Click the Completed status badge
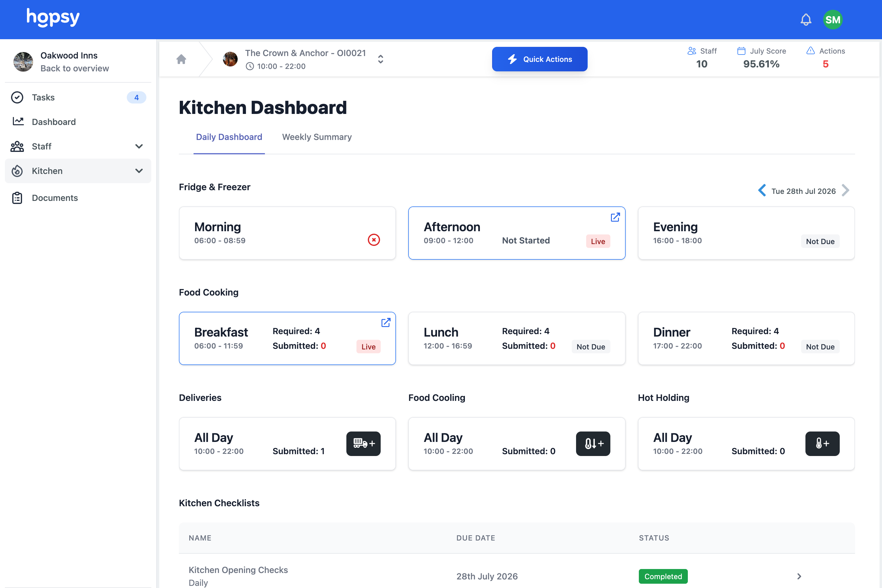Viewport: 882px width, 588px height. [x=663, y=576]
